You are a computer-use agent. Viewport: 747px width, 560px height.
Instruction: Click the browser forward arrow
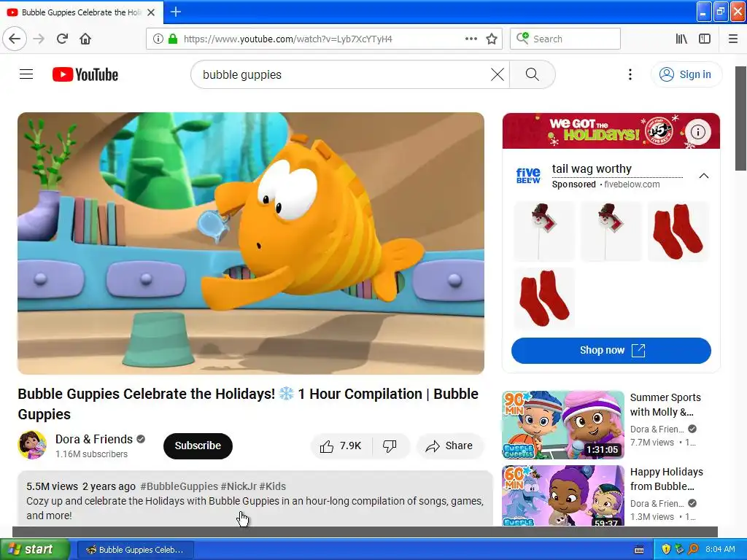[39, 39]
